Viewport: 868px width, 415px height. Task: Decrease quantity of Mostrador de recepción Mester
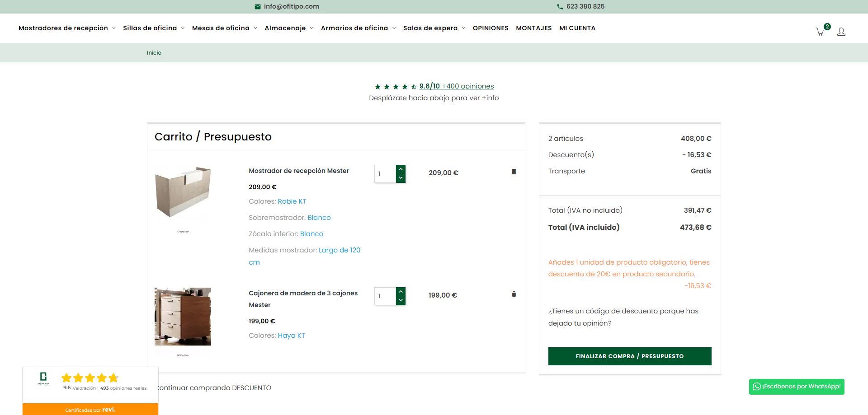(401, 178)
